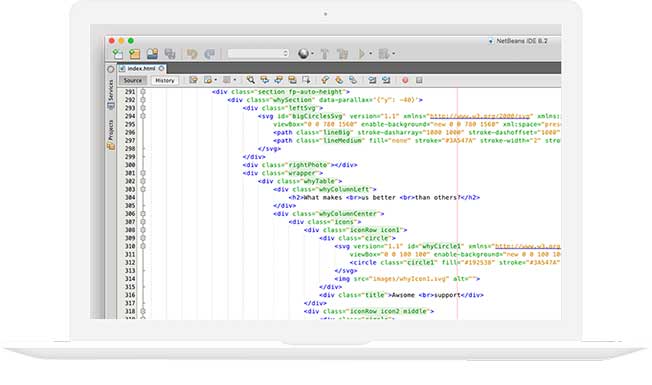Click the h2 text "What makes"
Image resolution: width=652 pixels, height=385 pixels.
323,197
